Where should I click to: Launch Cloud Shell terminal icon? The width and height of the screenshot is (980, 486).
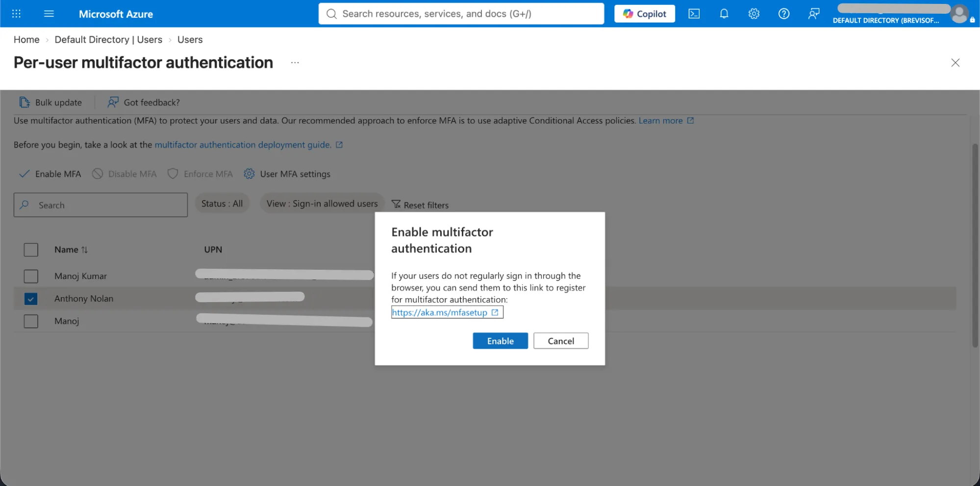(694, 14)
